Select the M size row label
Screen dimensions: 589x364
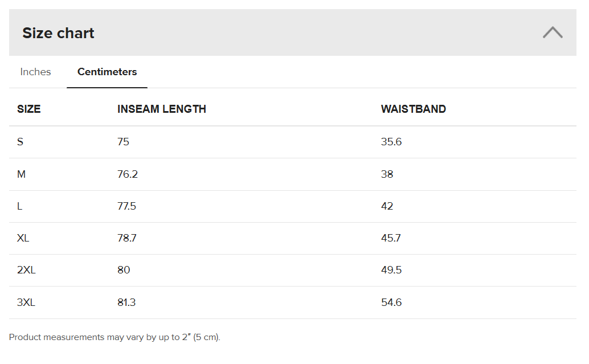[22, 174]
